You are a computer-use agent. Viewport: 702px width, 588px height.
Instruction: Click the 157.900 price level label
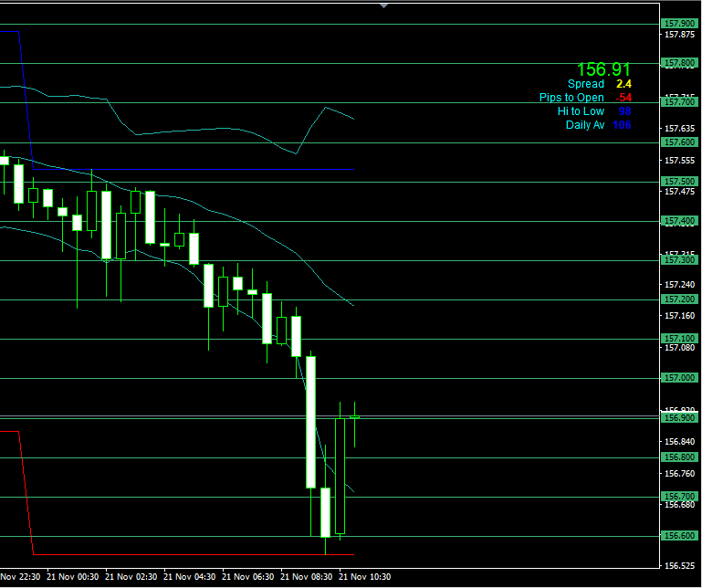pos(677,25)
